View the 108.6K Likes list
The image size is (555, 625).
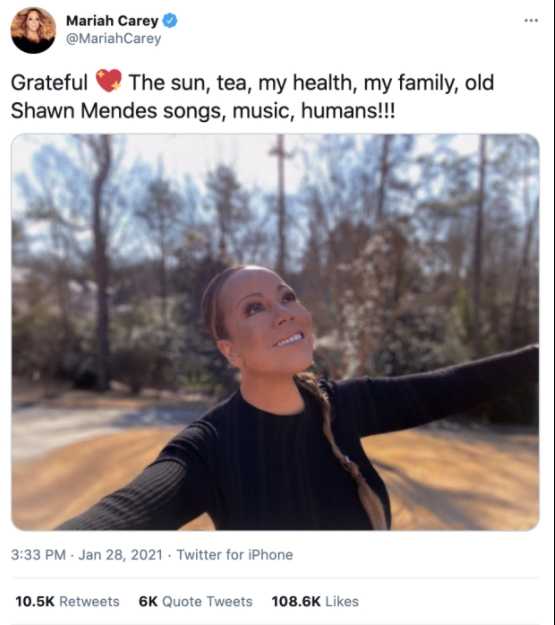click(x=315, y=601)
